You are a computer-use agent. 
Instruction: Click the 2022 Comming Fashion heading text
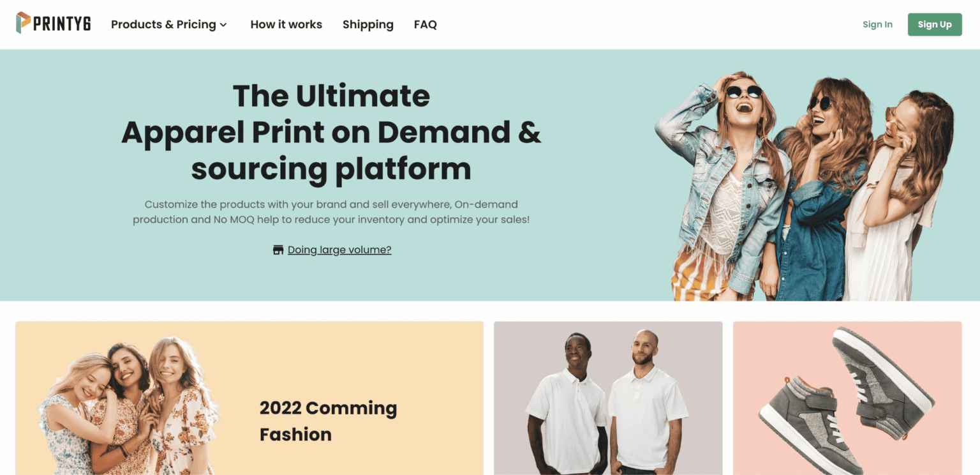tap(328, 421)
